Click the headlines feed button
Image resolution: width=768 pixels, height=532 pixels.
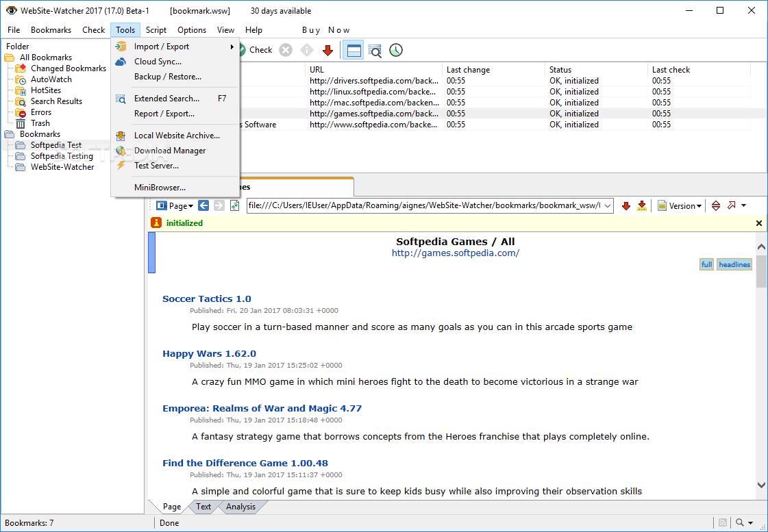[734, 265]
